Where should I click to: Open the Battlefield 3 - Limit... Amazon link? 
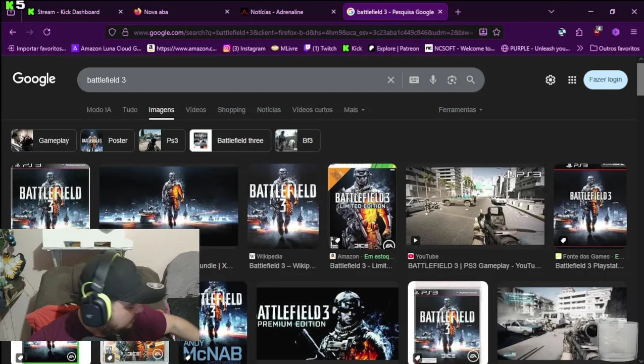point(361,266)
